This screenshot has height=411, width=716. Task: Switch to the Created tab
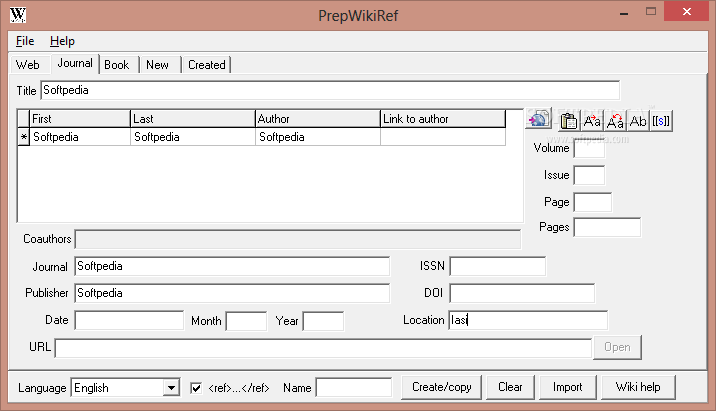click(x=207, y=65)
